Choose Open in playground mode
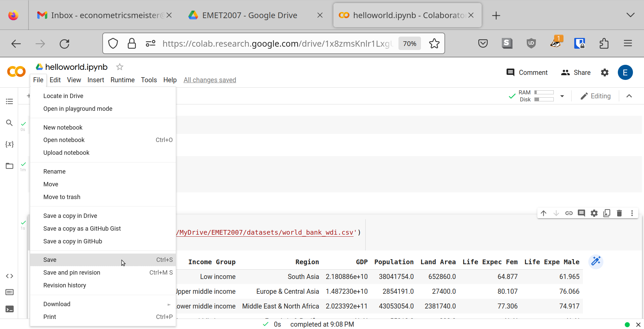The width and height of the screenshot is (644, 329). (103, 109)
